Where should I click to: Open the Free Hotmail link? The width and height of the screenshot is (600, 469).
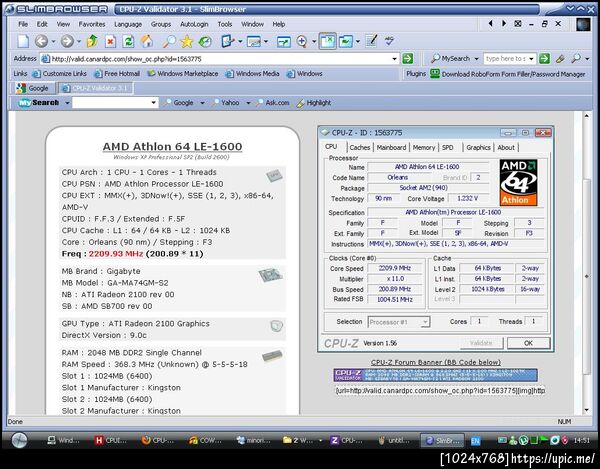tap(117, 73)
